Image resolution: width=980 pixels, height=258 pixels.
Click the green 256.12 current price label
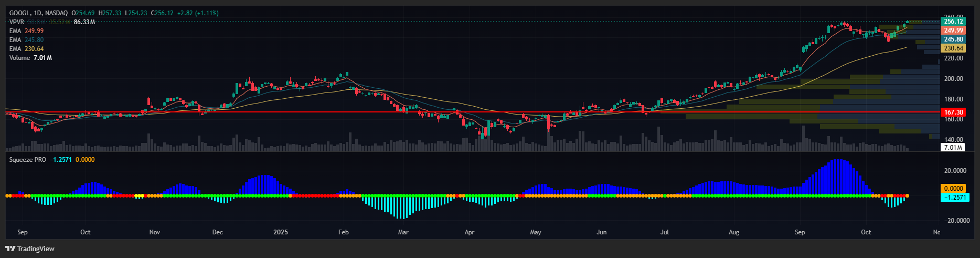[x=953, y=22]
